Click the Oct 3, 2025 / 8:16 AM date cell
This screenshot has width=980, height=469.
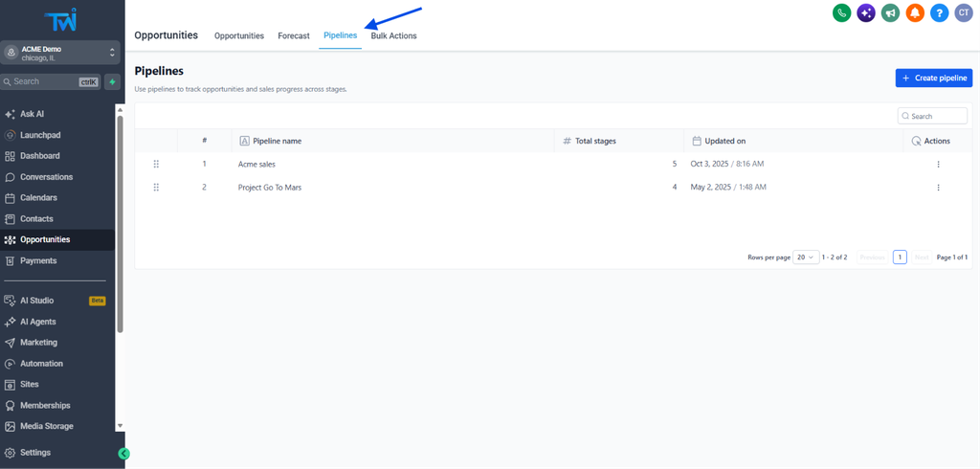pyautogui.click(x=727, y=164)
